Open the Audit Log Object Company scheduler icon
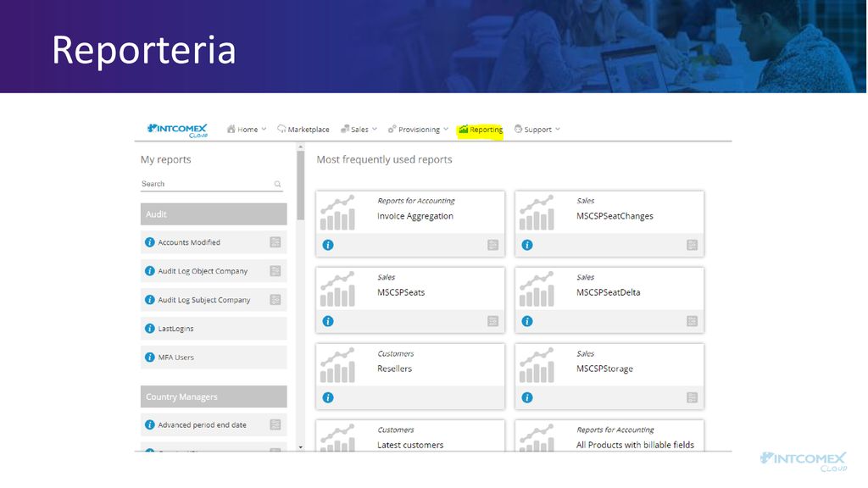Screen dimensions: 868x488 pos(275,271)
